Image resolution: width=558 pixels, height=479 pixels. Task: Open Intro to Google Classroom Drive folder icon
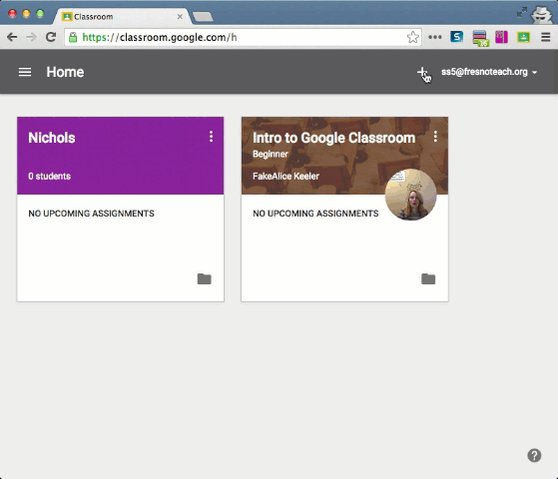[428, 279]
